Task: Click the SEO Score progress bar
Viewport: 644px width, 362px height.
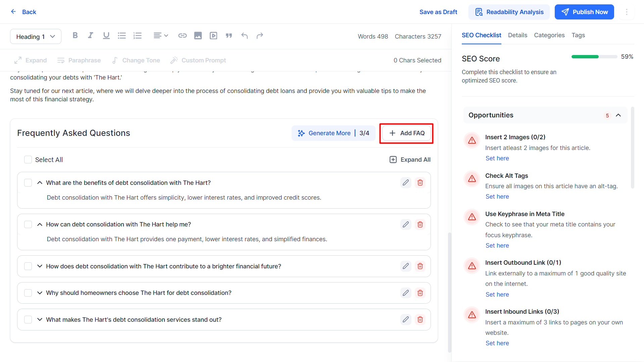Action: [x=594, y=57]
